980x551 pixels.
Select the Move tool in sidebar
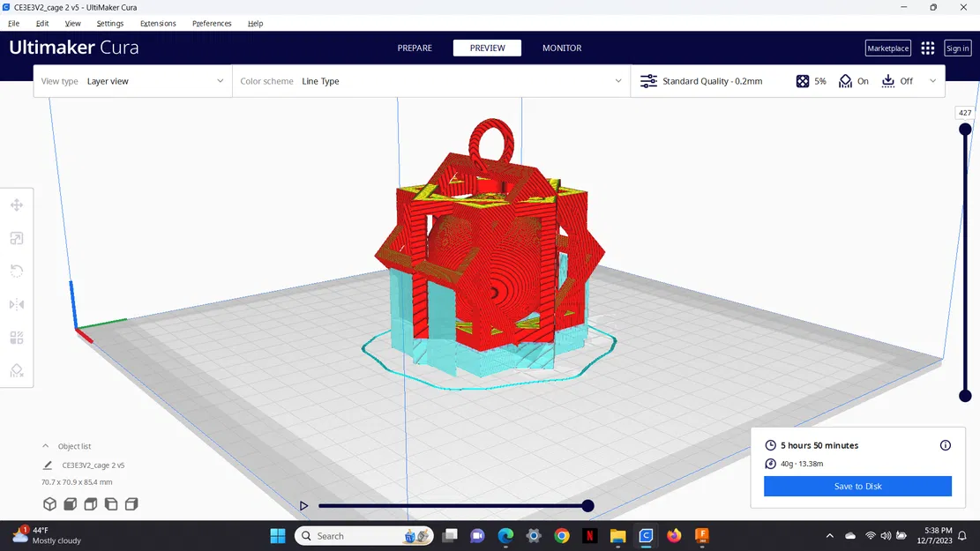[17, 205]
